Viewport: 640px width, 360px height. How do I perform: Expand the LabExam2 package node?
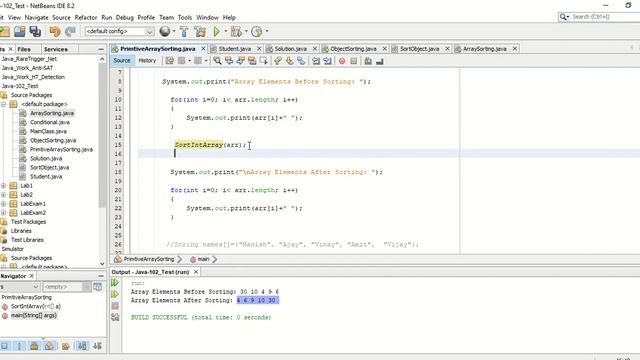click(x=4, y=213)
